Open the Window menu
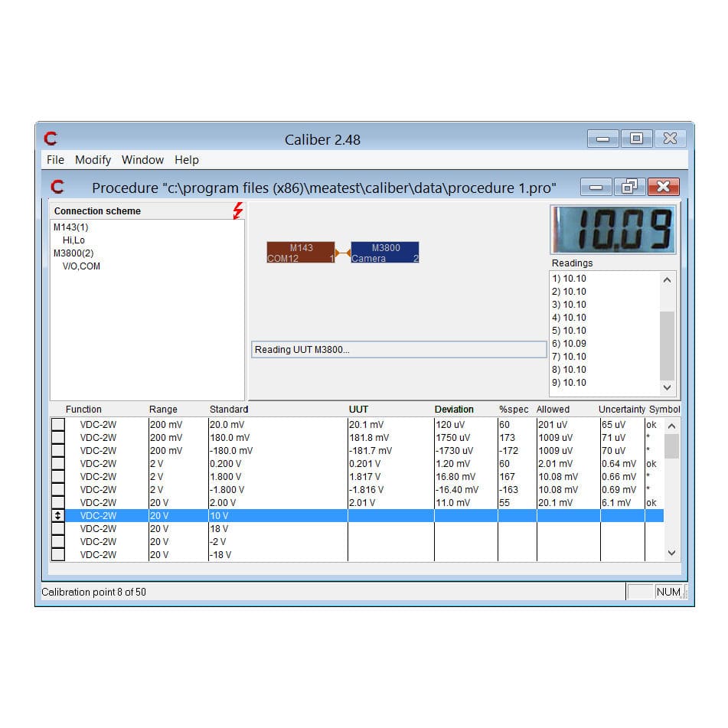The width and height of the screenshot is (728, 728). (x=142, y=160)
